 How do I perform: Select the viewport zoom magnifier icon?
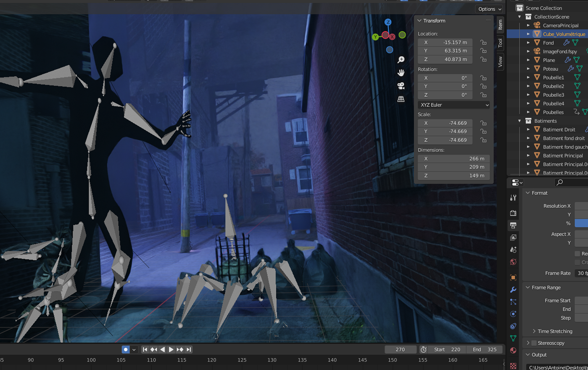pyautogui.click(x=401, y=59)
